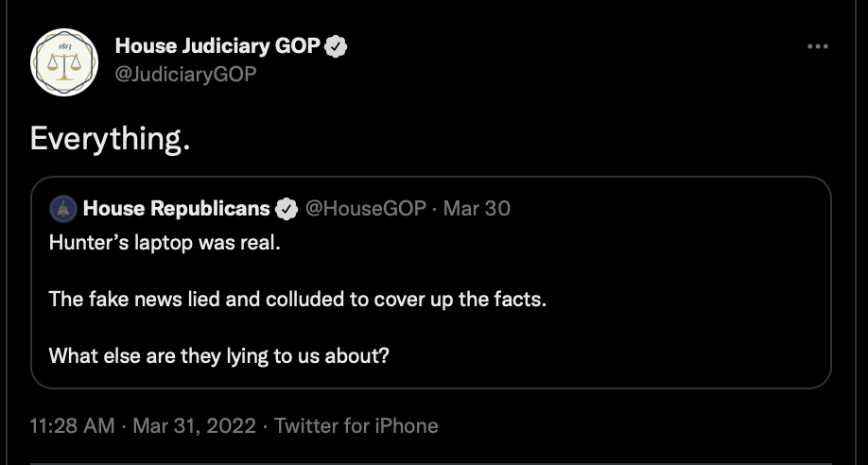Open the Twitter for iPhone source link

(356, 425)
